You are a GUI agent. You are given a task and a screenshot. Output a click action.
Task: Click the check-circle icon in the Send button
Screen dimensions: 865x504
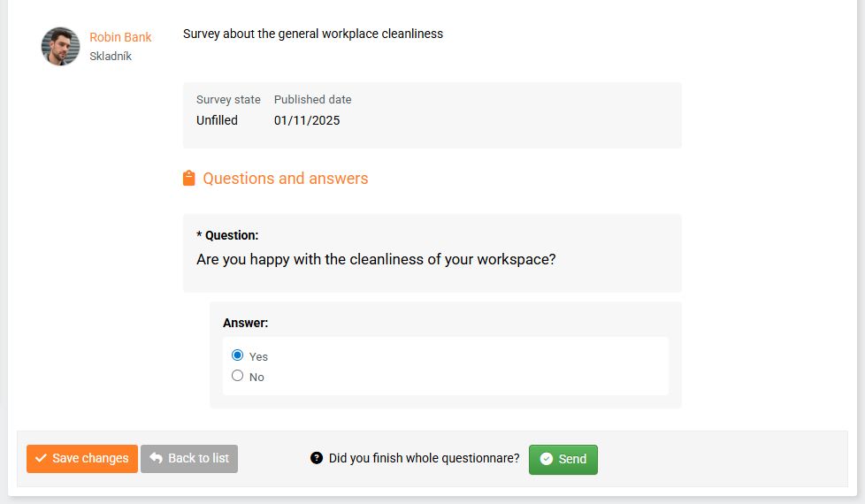click(x=547, y=459)
